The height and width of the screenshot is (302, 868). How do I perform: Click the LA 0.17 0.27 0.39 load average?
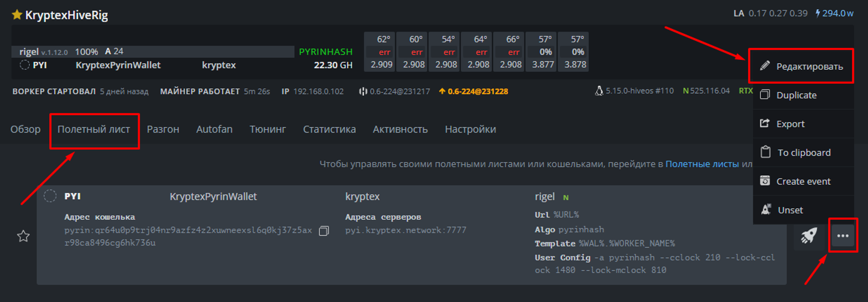pyautogui.click(x=770, y=13)
